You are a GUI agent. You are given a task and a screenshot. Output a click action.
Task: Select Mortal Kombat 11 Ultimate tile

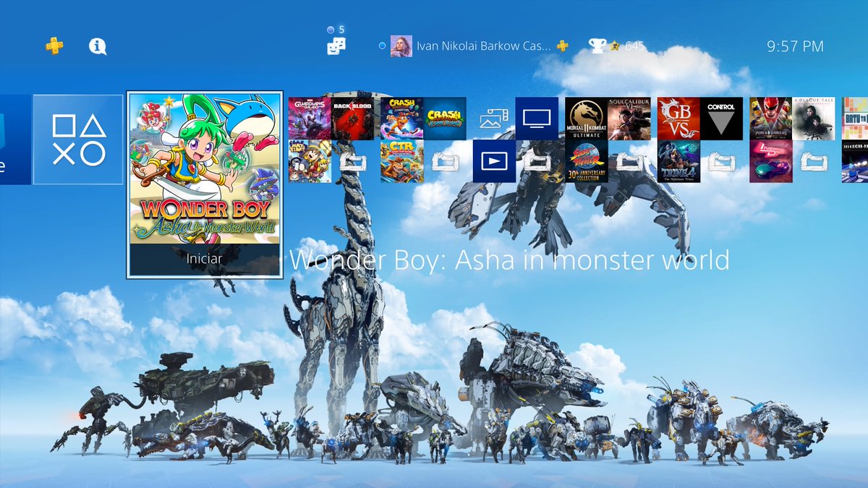coord(587,119)
